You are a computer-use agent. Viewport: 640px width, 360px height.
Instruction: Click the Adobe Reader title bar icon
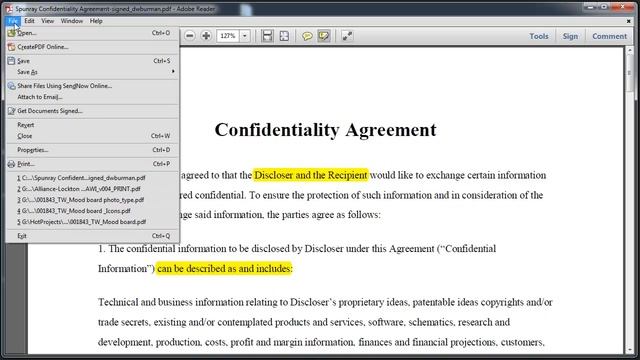[x=9, y=8]
